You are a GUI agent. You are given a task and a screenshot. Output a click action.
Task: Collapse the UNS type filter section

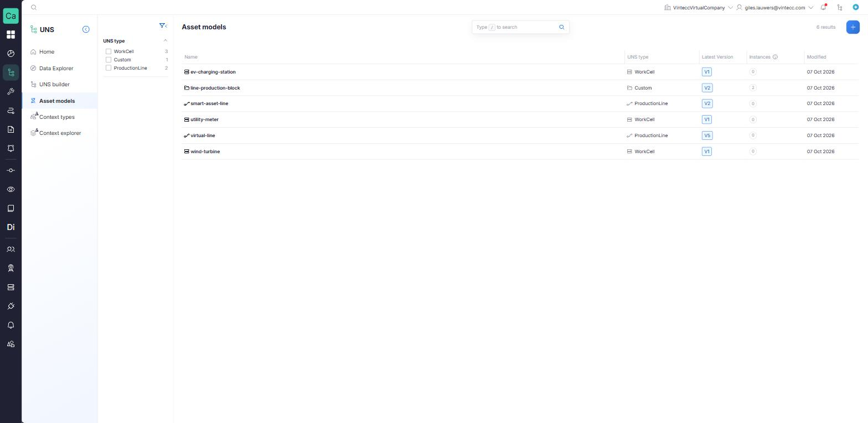(x=165, y=40)
